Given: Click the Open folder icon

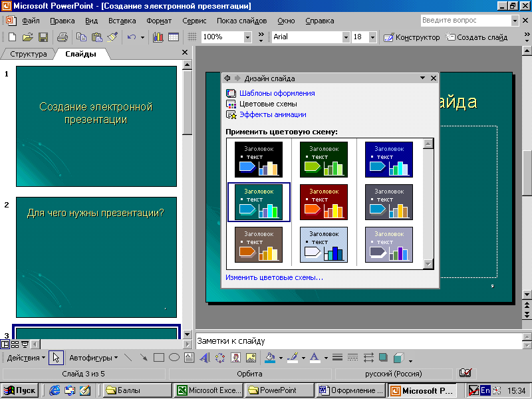Looking at the screenshot, I should point(27,37).
